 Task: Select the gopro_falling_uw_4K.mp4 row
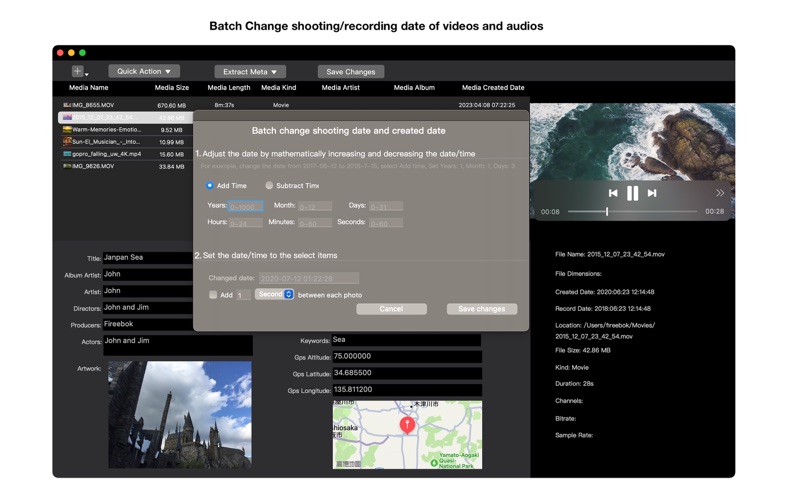click(126, 154)
